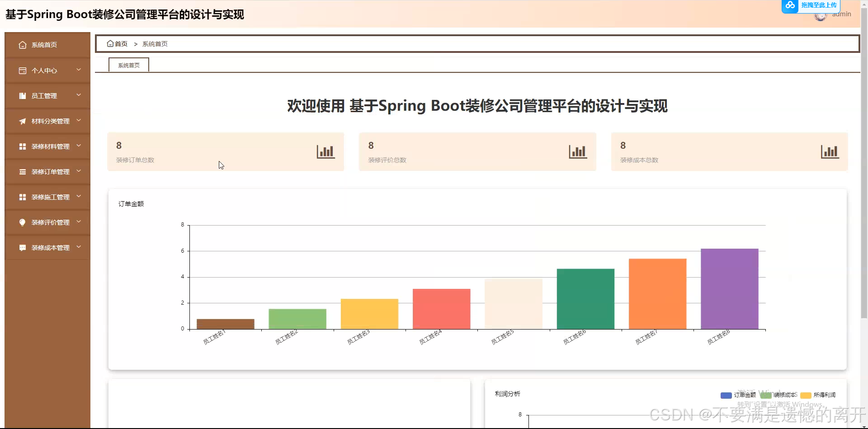The width and height of the screenshot is (868, 429).
Task: Click the bar chart icon on 装修评价总数 card
Action: pyautogui.click(x=578, y=152)
